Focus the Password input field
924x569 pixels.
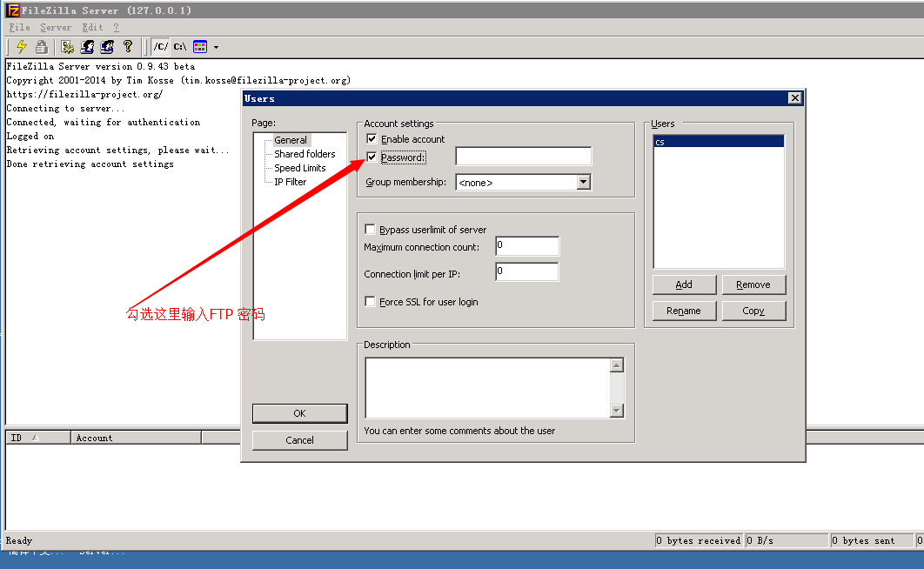click(x=523, y=156)
